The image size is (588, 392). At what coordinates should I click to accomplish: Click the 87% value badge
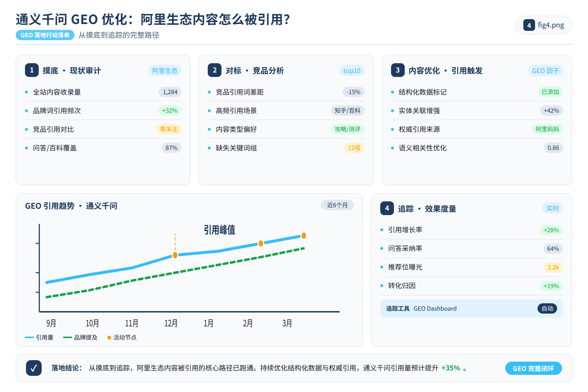tap(171, 148)
